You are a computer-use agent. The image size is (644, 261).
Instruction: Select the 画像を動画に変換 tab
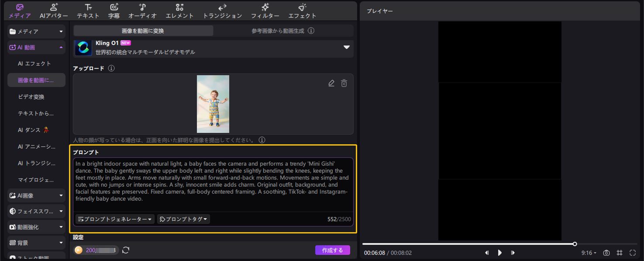point(143,31)
